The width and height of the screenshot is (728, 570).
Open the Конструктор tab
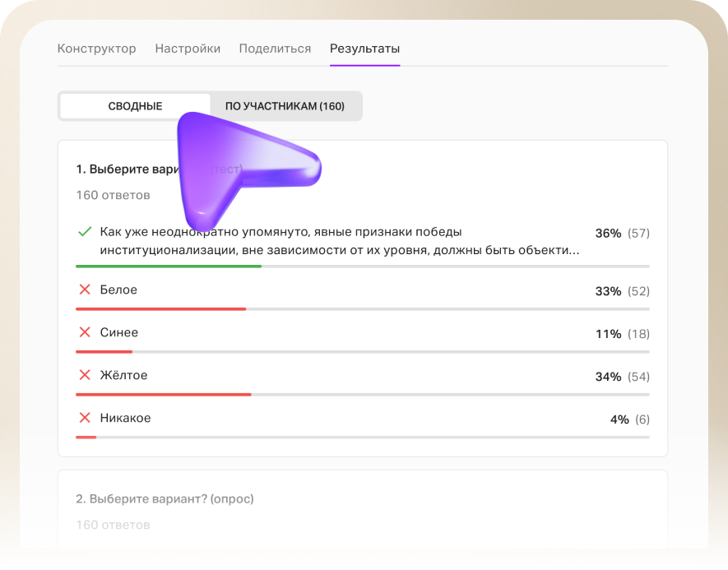coord(96,49)
